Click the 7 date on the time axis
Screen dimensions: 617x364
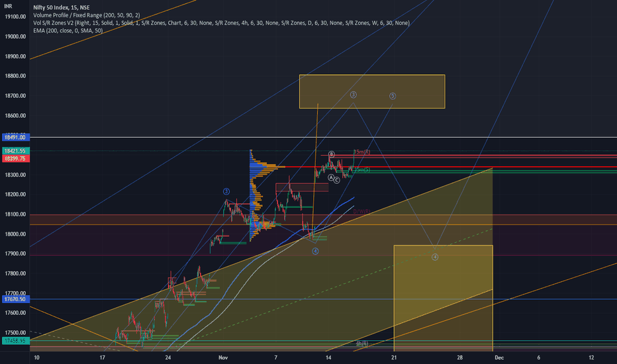276,357
